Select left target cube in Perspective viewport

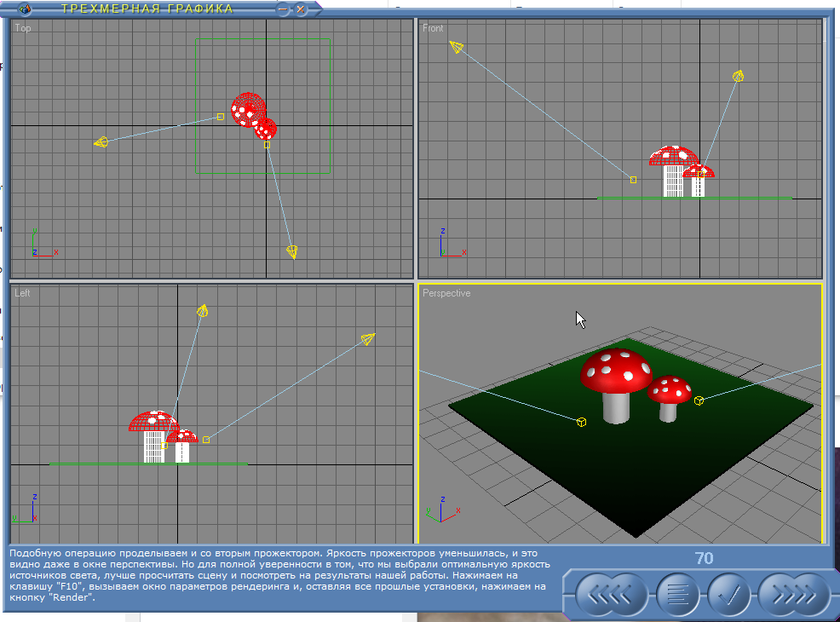(x=581, y=422)
